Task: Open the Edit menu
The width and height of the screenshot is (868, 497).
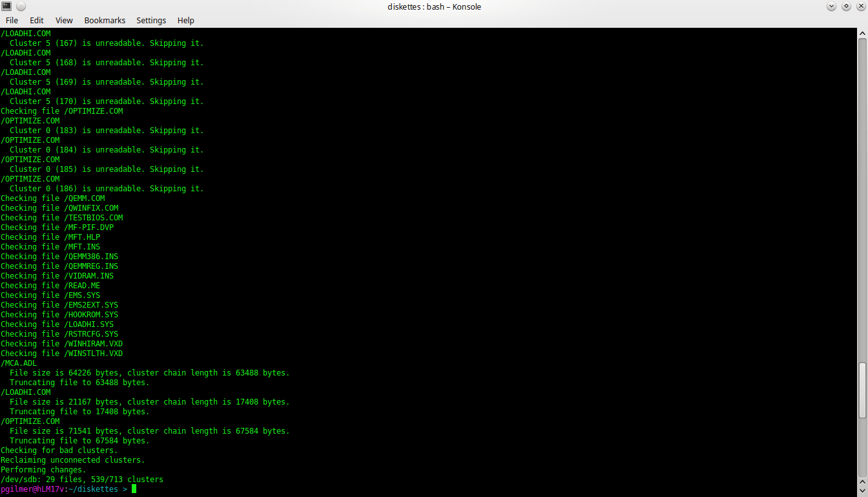Action: pyautogui.click(x=37, y=21)
